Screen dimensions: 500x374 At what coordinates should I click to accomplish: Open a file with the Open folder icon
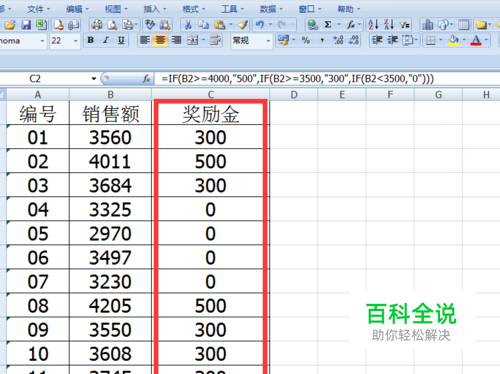pos(10,25)
